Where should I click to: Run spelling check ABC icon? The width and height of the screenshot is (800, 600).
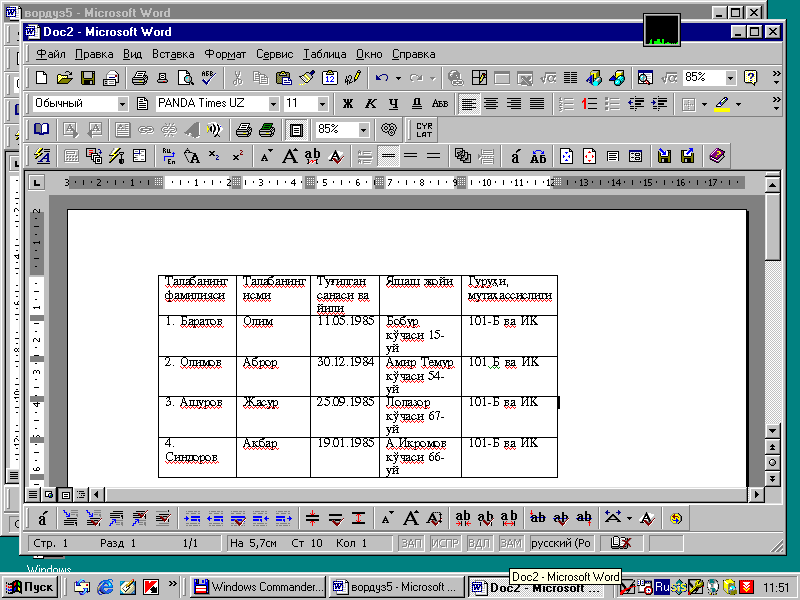tap(208, 78)
